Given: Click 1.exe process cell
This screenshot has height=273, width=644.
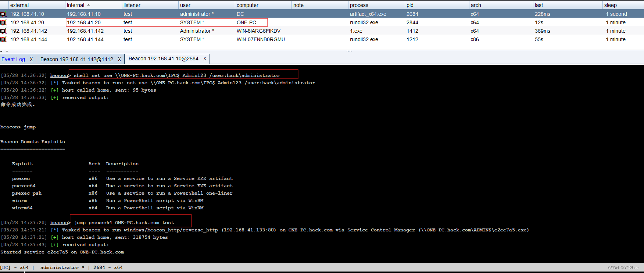Looking at the screenshot, I should click(356, 31).
